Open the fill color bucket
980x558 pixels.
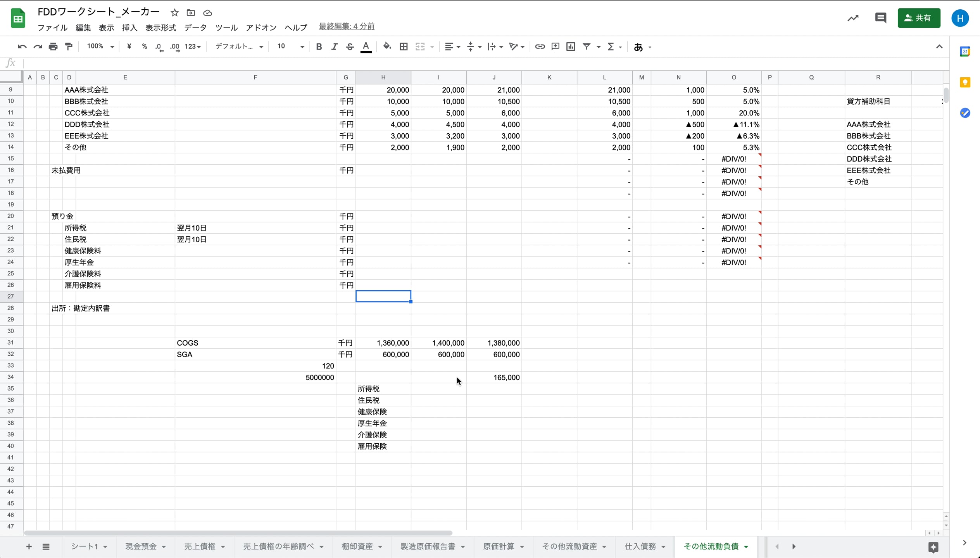click(387, 46)
